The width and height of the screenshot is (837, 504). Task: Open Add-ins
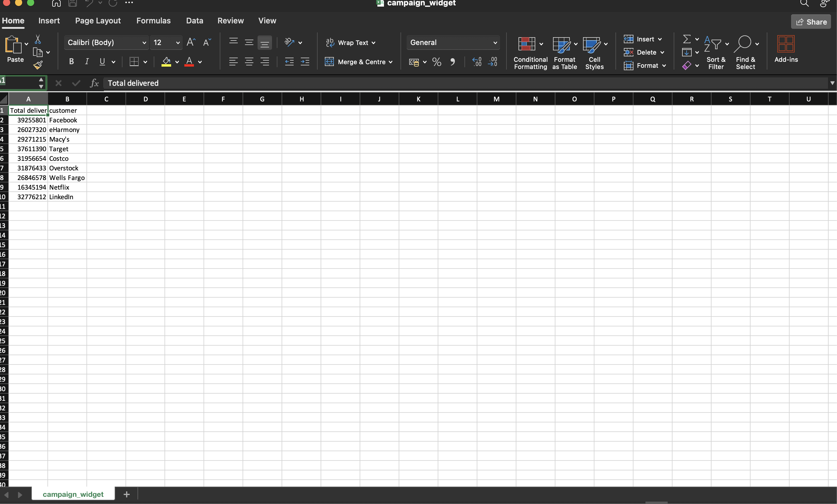(x=786, y=49)
